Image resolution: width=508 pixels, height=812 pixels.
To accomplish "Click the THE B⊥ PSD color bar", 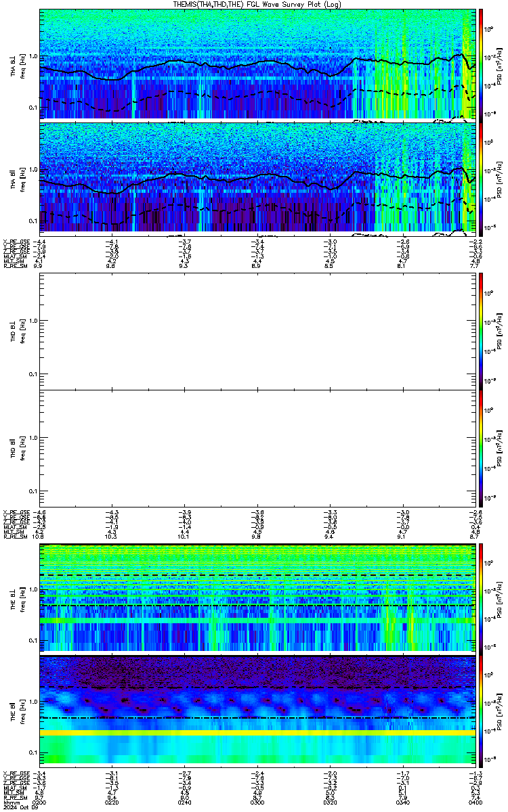I will pos(481,598).
